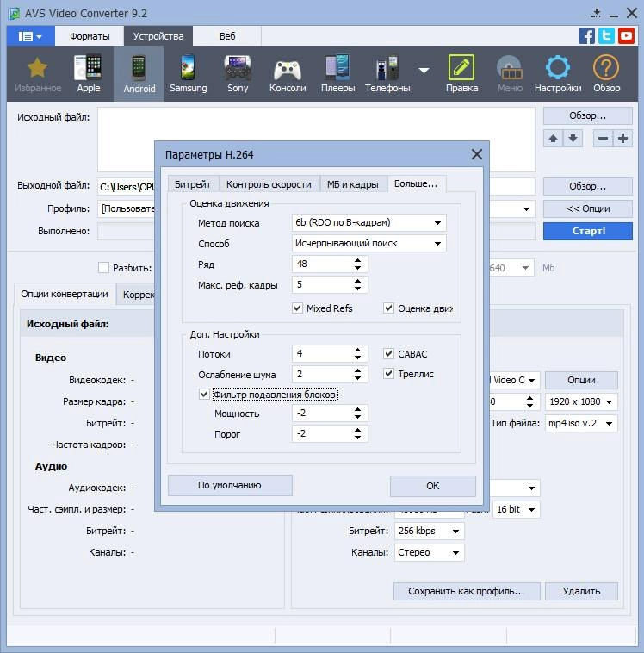
Task: Open the frame size 1920 x 1080 dropdown
Action: 581,401
